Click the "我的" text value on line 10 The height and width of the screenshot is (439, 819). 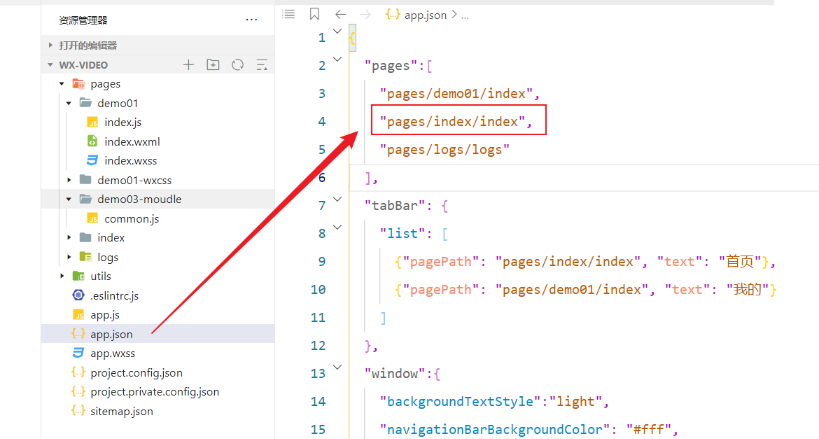pyautogui.click(x=747, y=290)
